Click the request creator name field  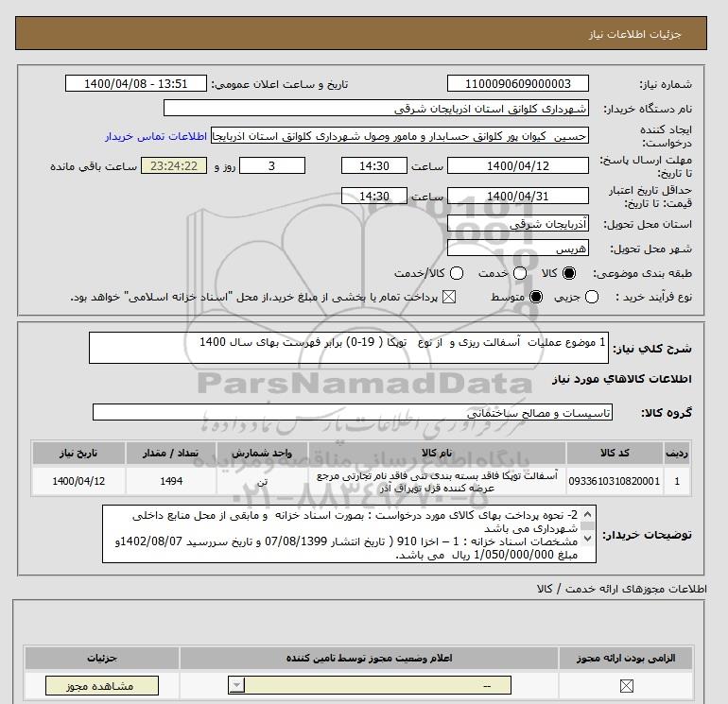[x=400, y=135]
